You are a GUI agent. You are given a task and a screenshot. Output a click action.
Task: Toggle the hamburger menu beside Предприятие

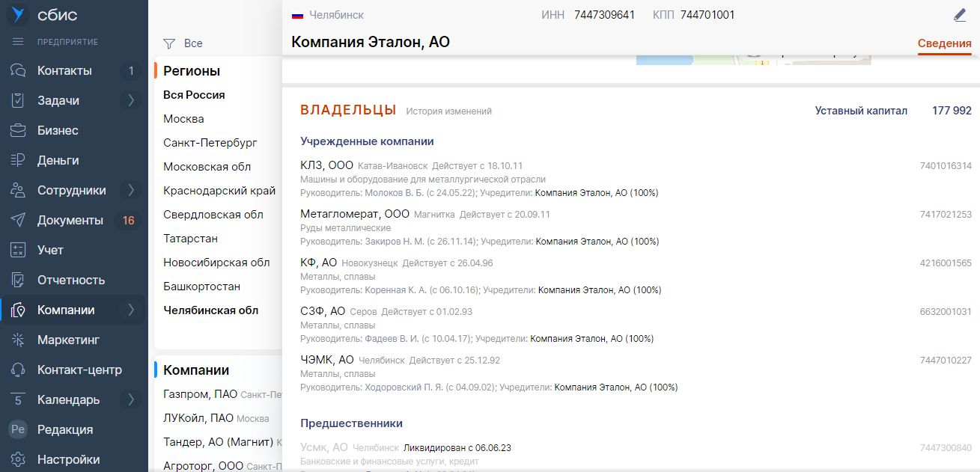tap(18, 42)
